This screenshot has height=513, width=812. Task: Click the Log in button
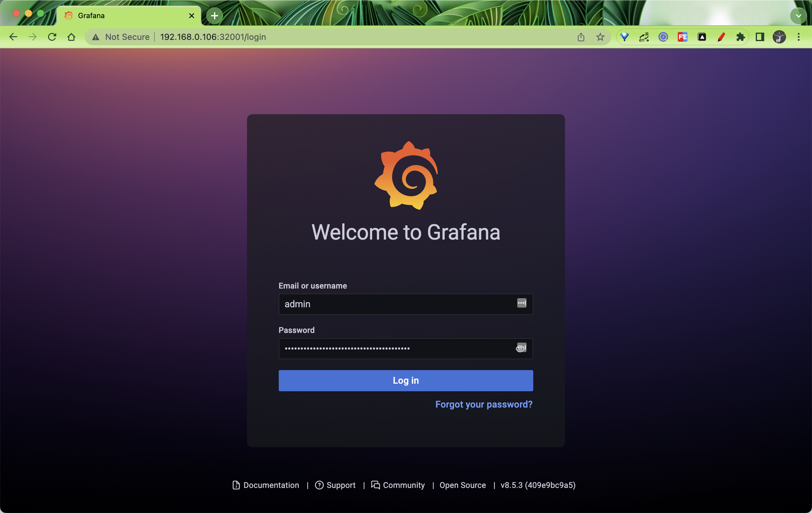[406, 380]
